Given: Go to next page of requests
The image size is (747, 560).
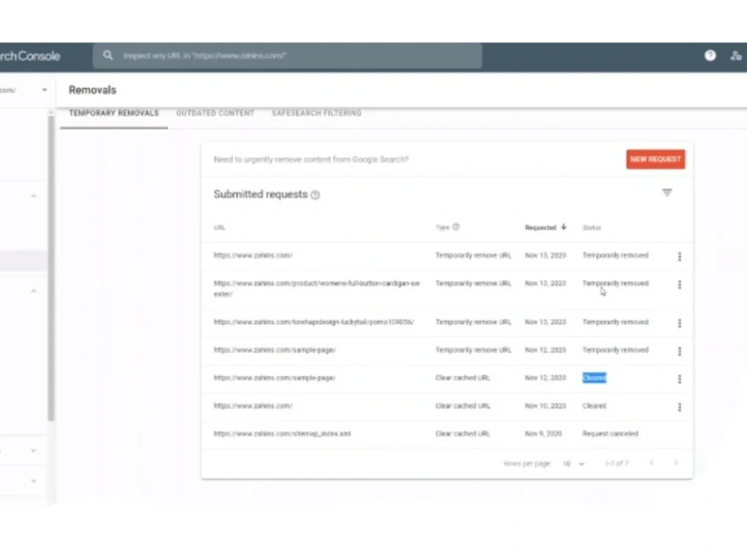Looking at the screenshot, I should click(675, 463).
